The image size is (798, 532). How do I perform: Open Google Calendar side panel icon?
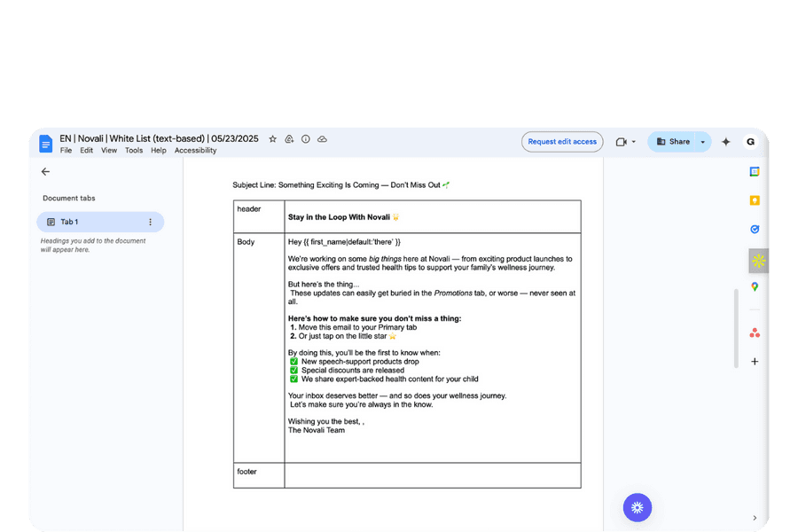coord(755,172)
